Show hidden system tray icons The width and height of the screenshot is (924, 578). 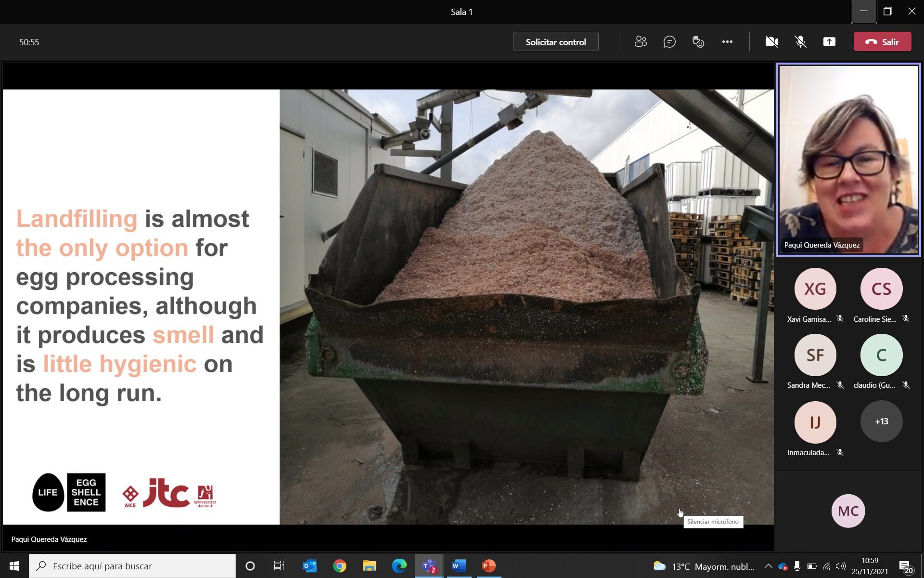pos(768,566)
